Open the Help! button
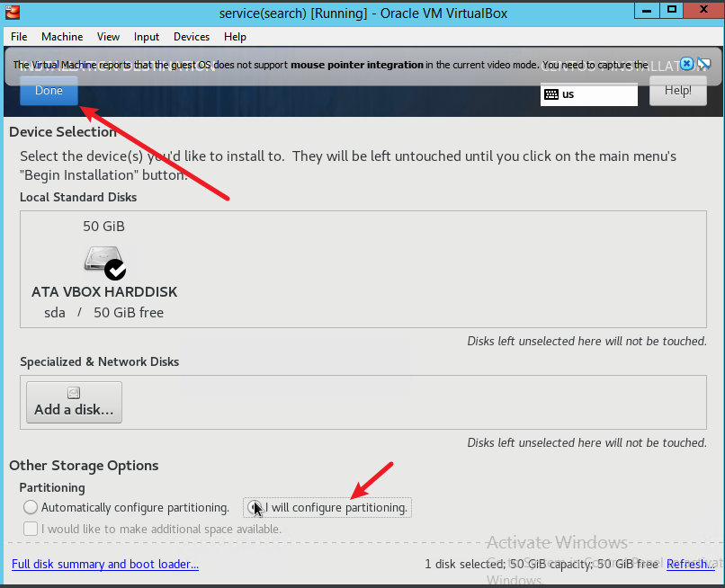725x588 pixels. coord(678,91)
